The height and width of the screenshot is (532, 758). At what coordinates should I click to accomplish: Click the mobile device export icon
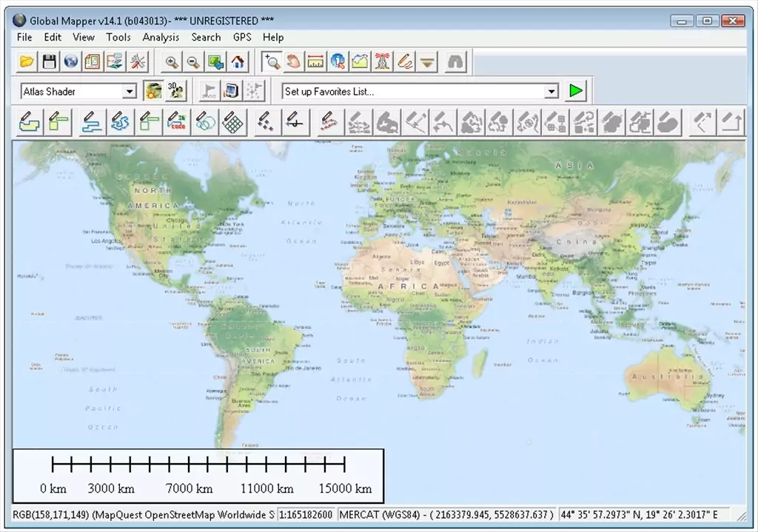[x=232, y=91]
